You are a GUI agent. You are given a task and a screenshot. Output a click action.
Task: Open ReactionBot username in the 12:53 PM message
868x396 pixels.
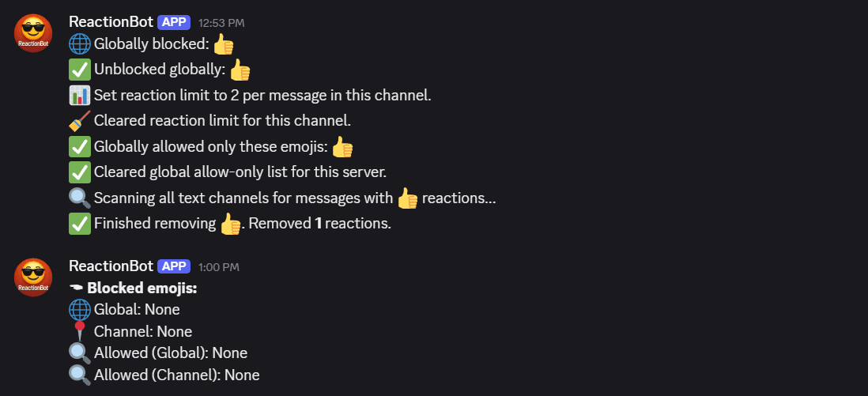[111, 22]
